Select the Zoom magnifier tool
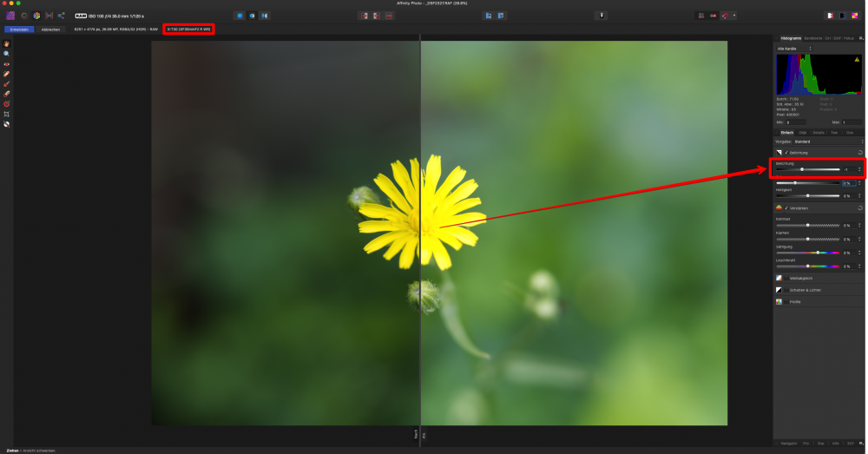This screenshot has width=868, height=454. [7, 54]
